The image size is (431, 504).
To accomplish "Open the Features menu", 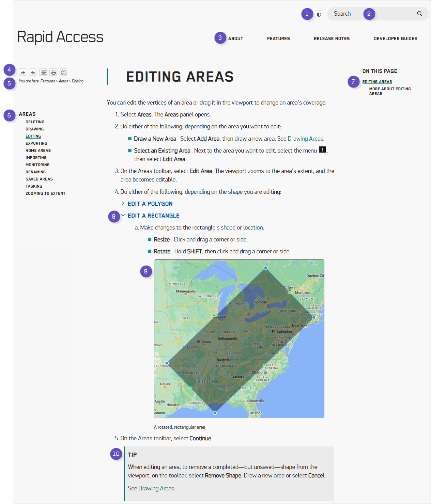I will point(278,38).
